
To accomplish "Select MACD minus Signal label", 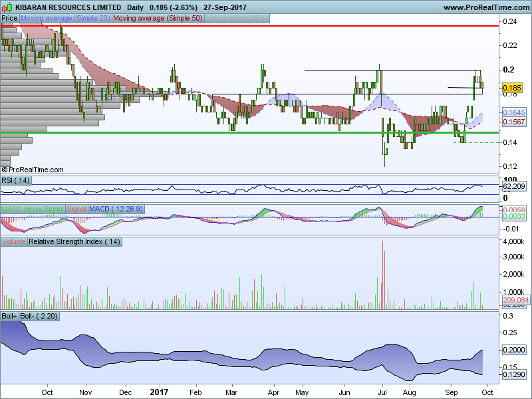I will [33, 209].
